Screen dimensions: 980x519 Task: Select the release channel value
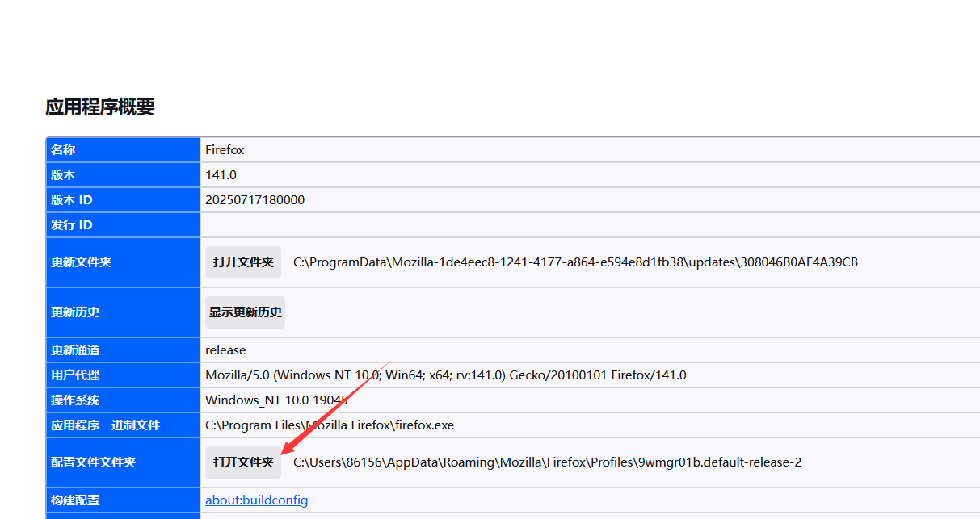[x=225, y=350]
